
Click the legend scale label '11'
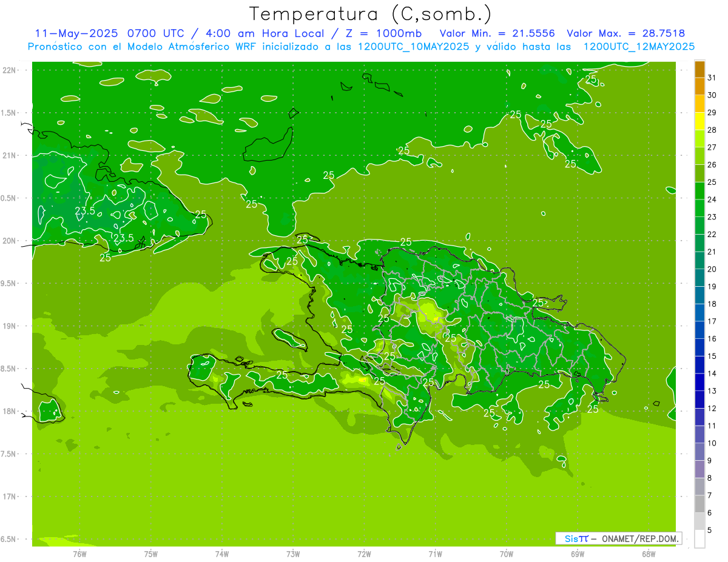pos(712,426)
